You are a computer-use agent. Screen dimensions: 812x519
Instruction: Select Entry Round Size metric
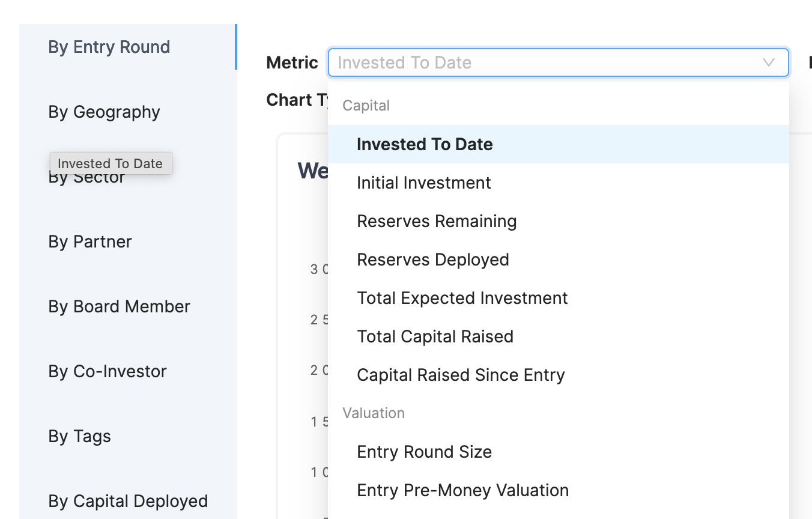424,452
